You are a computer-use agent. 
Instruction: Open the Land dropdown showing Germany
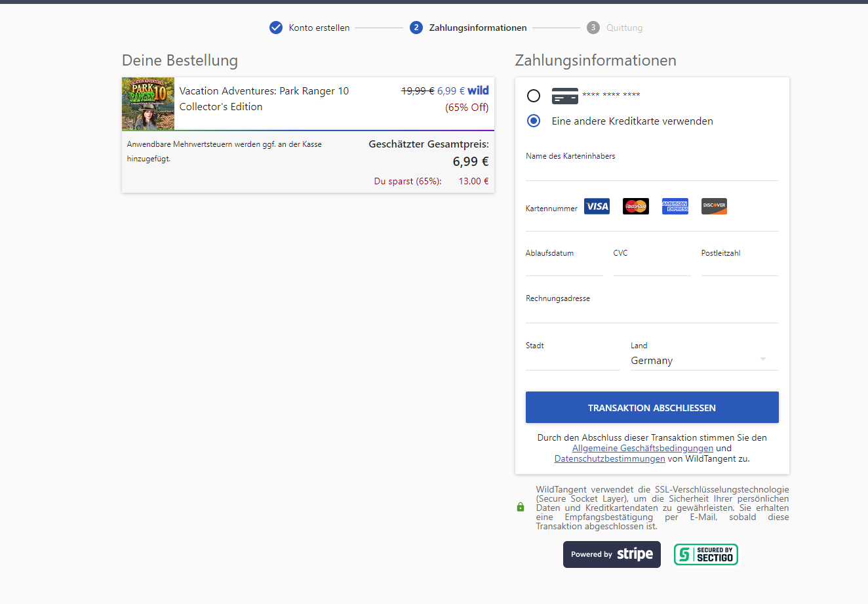click(705, 361)
